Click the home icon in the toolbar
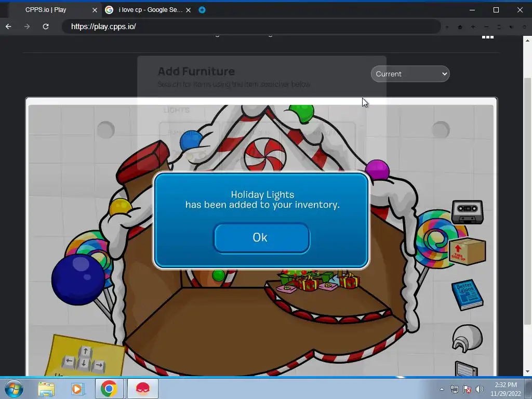The width and height of the screenshot is (532, 399). pos(460,27)
